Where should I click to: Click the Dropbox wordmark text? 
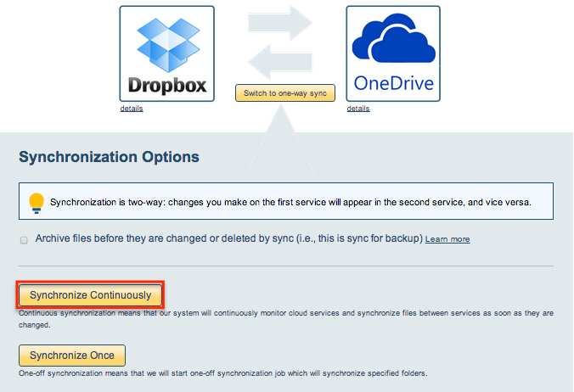point(167,85)
